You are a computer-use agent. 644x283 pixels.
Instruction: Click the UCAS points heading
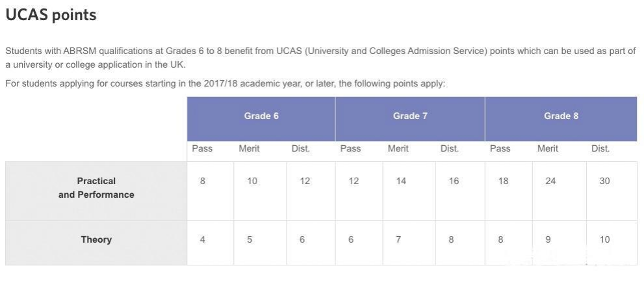coord(51,15)
